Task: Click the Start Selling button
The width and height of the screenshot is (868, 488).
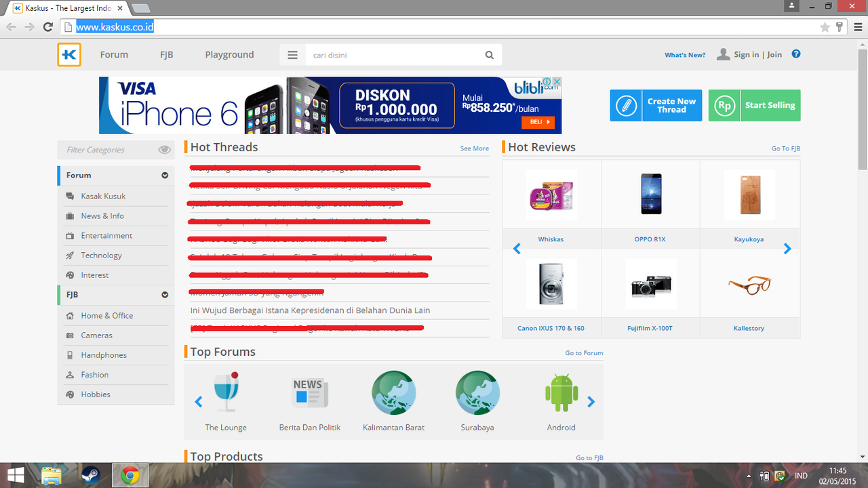Action: (754, 105)
